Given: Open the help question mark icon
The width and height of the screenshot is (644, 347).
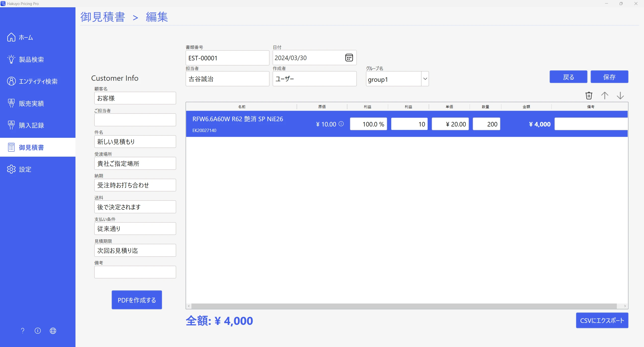Looking at the screenshot, I should pyautogui.click(x=22, y=331).
